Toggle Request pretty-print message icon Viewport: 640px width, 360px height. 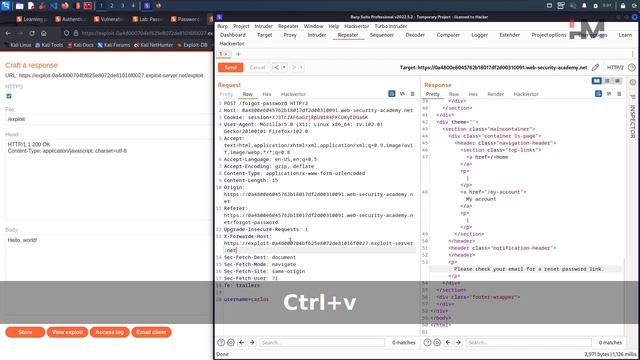pyautogui.click(x=391, y=94)
